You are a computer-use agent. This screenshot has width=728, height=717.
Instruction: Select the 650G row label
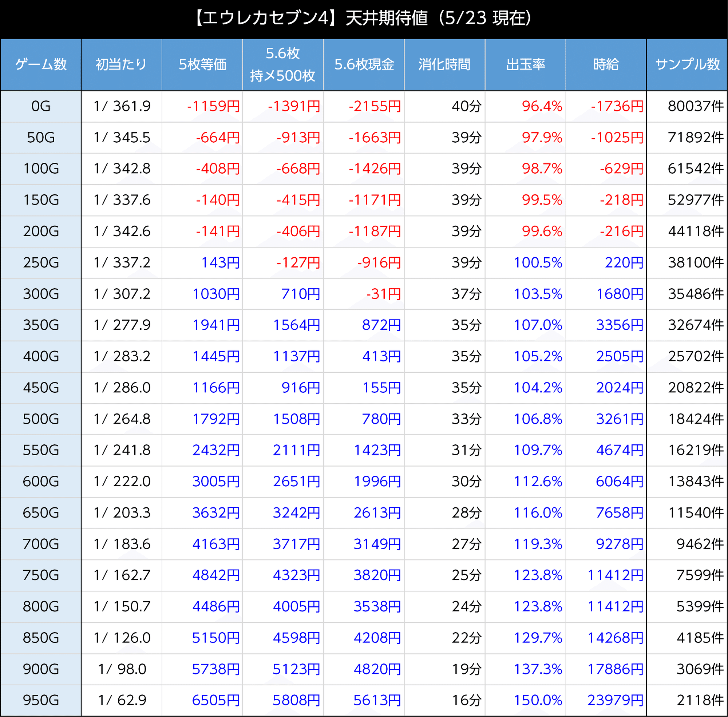tap(41, 512)
